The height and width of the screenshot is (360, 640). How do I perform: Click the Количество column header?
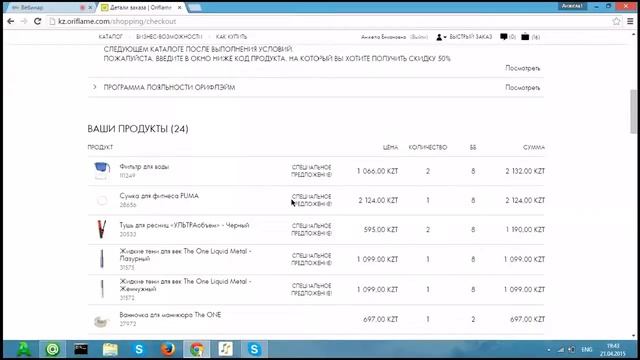point(428,147)
